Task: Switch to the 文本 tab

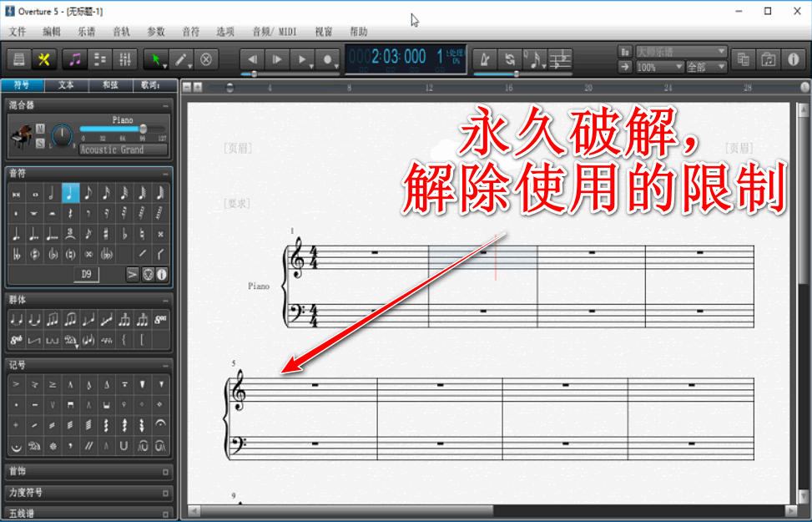Action: (66, 85)
